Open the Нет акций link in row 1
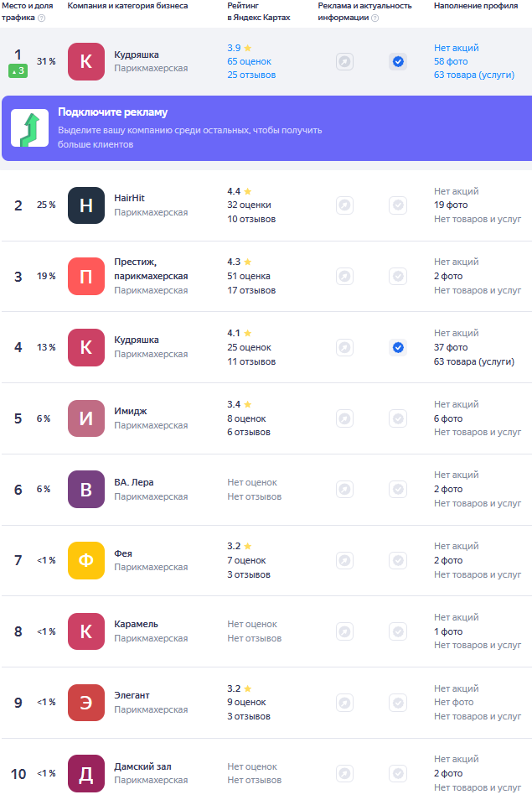532x805 pixels. pos(456,48)
